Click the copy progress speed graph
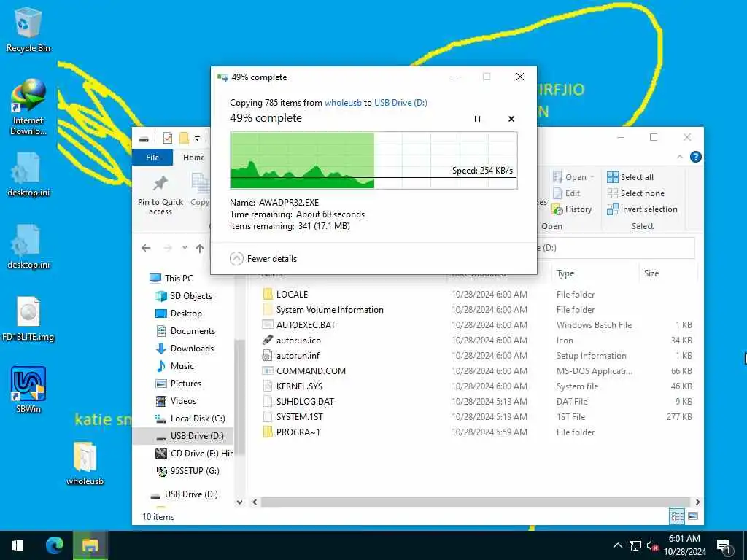This screenshot has width=747, height=560. click(x=374, y=160)
